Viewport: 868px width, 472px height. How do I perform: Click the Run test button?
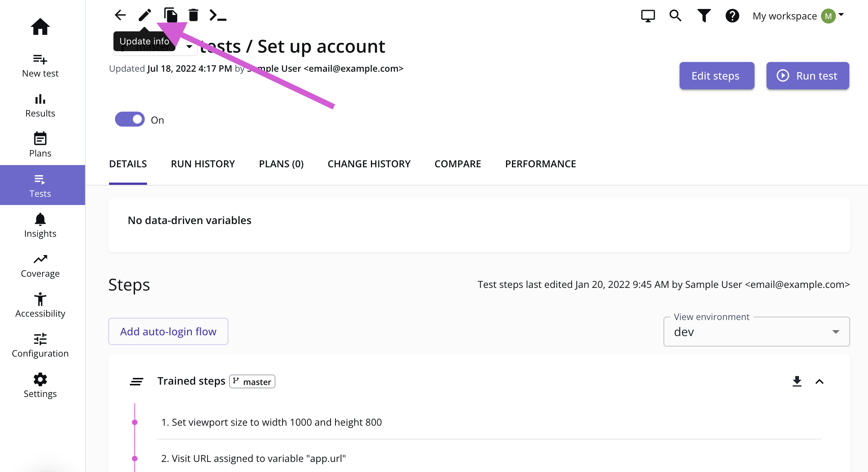(x=808, y=76)
